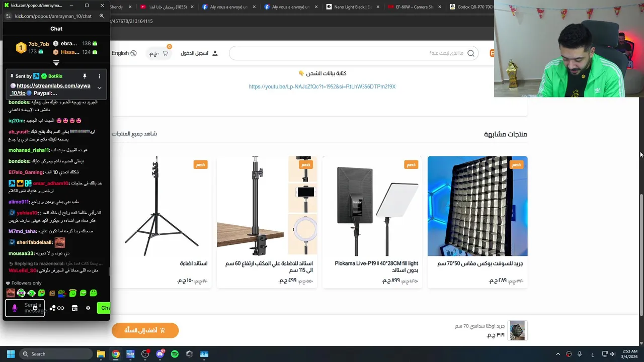Viewport: 644px width, 362px height.
Task: Open the shopping cart icon in site header
Action: tap(165, 53)
